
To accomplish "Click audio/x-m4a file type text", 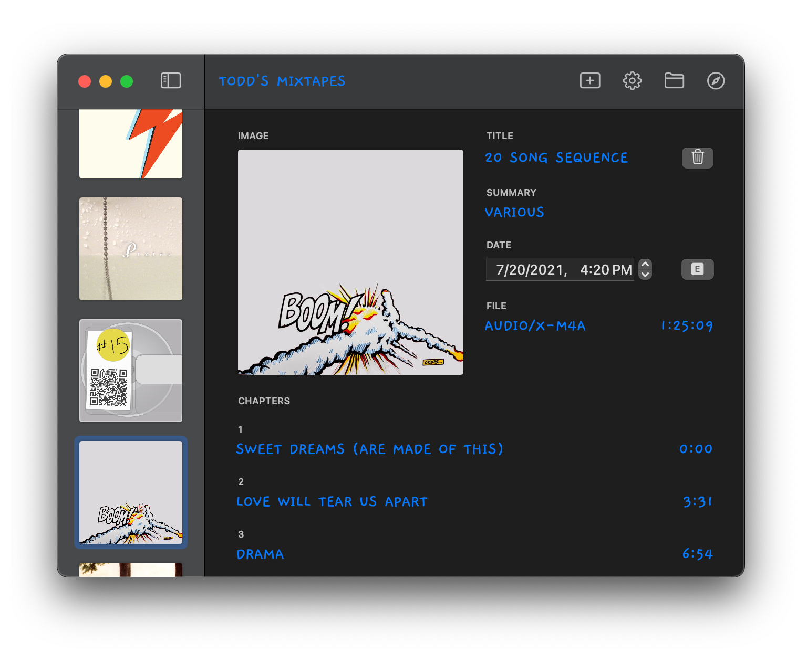I will point(535,325).
